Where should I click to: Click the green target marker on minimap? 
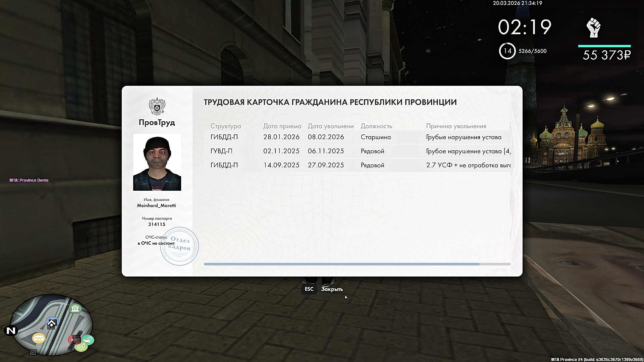[81, 347]
